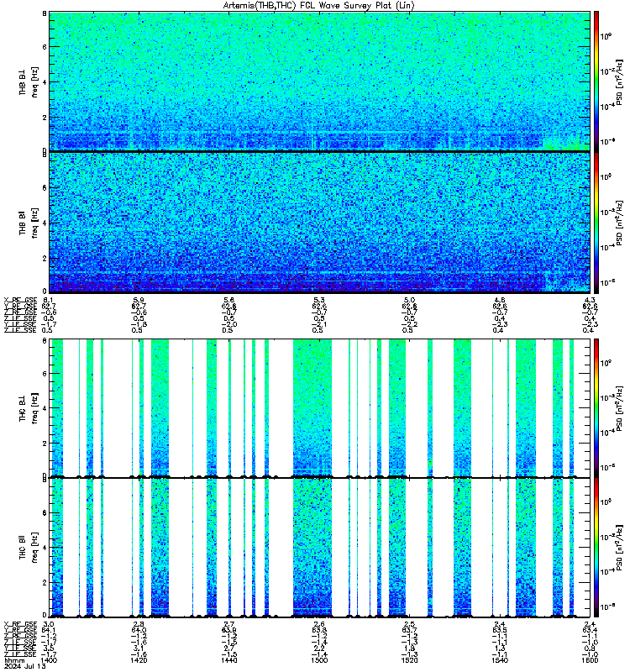This screenshot has height=672, width=630.
Task: Click the THC X_RE_GSE value 3.0
Action: [x=49, y=624]
